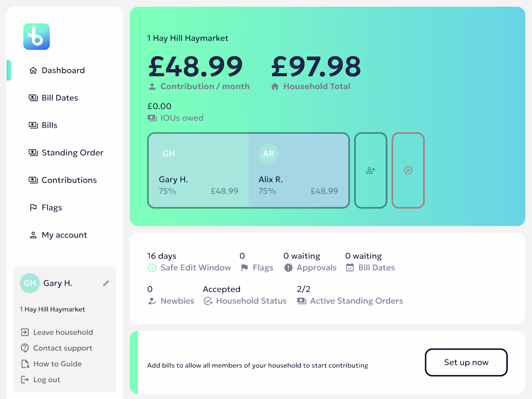Image resolution: width=532 pixels, height=399 pixels.
Task: Click the add household member icon
Action: tap(371, 171)
